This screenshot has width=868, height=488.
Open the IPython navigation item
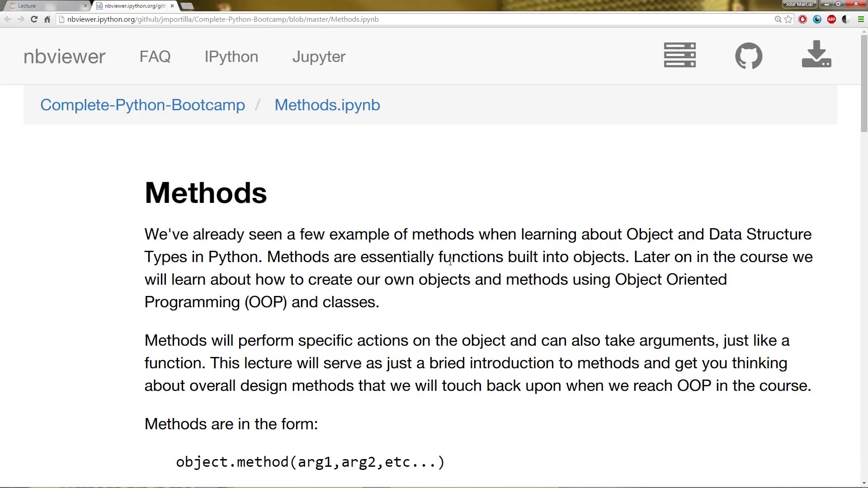click(231, 56)
